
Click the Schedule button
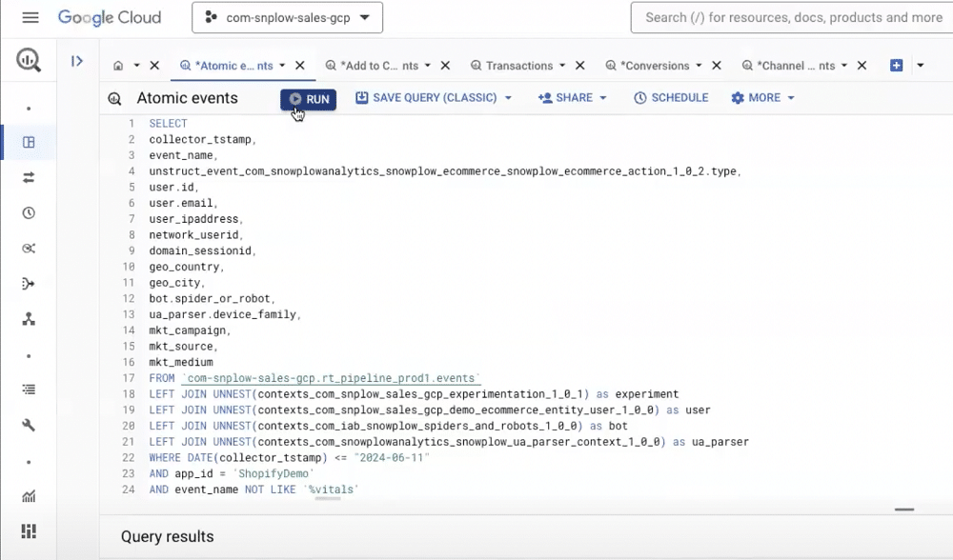point(671,98)
